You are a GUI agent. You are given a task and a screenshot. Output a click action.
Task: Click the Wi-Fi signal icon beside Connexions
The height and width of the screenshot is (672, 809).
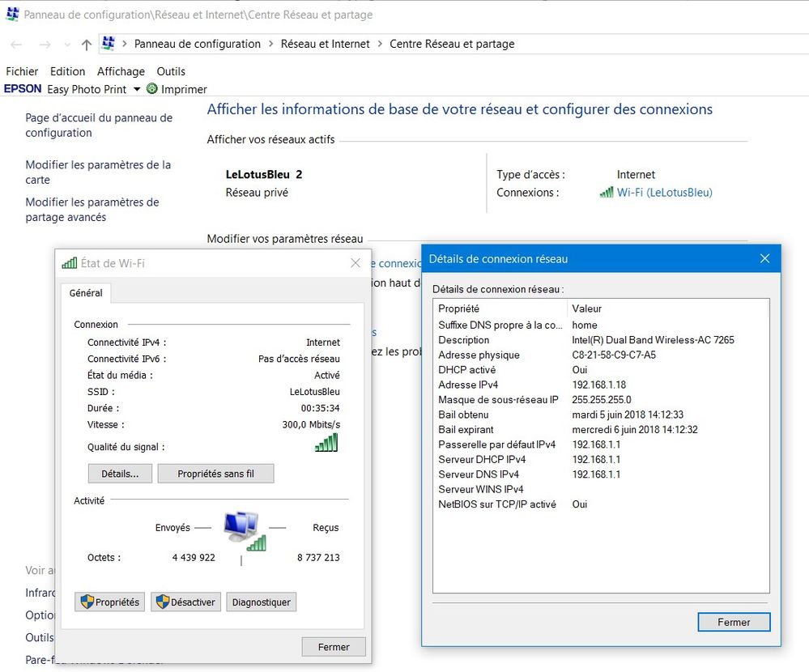607,193
